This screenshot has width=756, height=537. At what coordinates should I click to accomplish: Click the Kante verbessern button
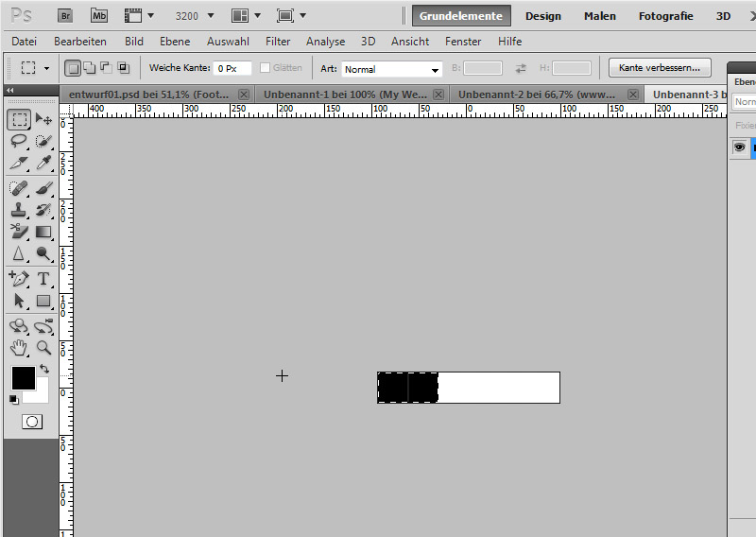click(660, 68)
